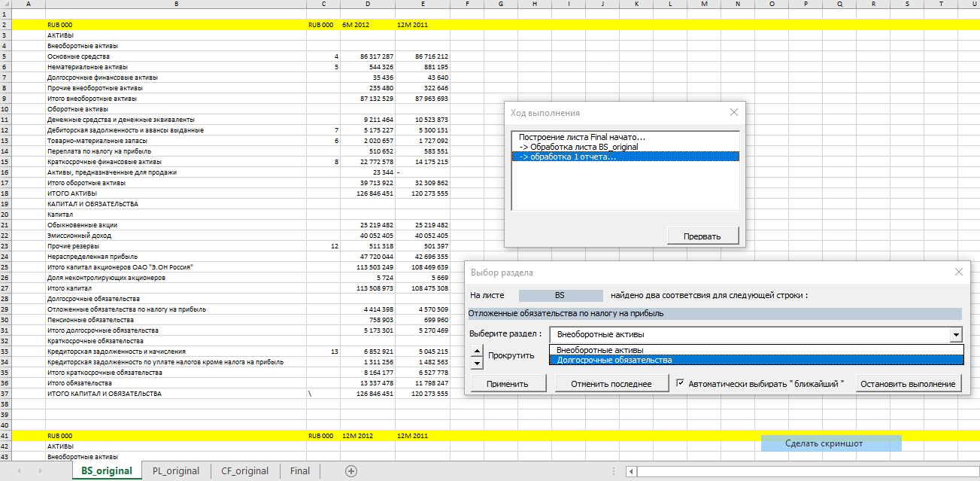980x481 pixels.
Task: Switch to the BS_original sheet tab
Action: coord(106,471)
